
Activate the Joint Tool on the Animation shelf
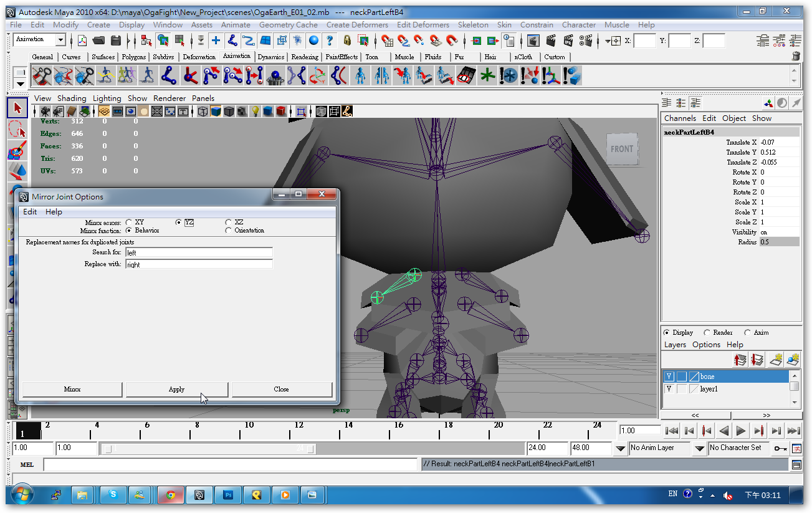point(168,75)
